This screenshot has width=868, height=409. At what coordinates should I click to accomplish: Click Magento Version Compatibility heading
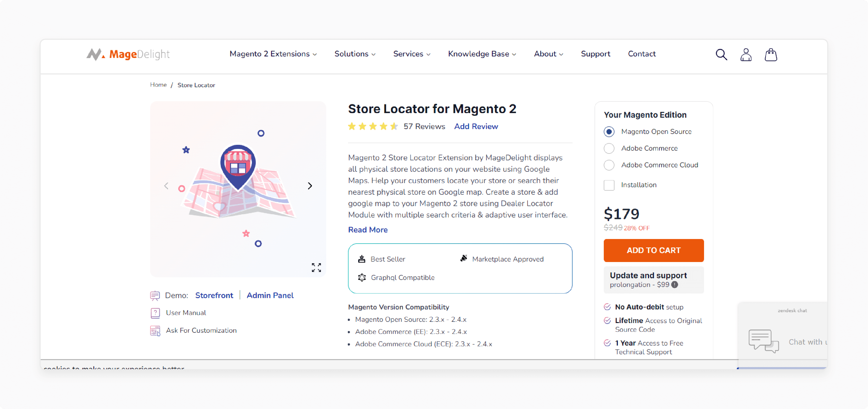[398, 307]
